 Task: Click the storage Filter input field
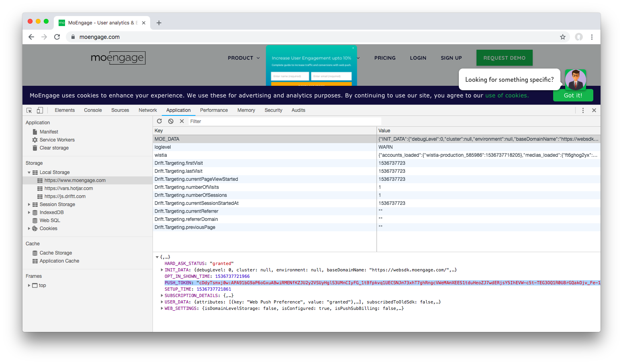(x=285, y=121)
